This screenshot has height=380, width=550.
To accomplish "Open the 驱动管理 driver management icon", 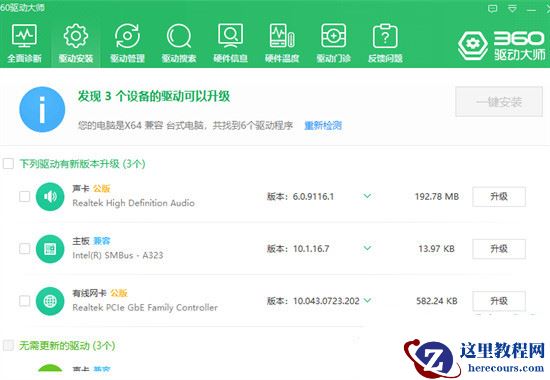I will pyautogui.click(x=127, y=36).
